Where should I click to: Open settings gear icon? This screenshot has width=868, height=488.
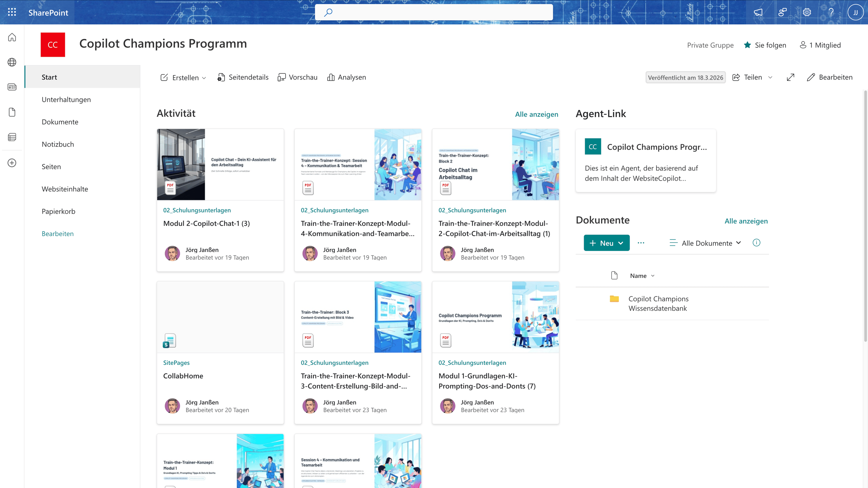(x=807, y=12)
